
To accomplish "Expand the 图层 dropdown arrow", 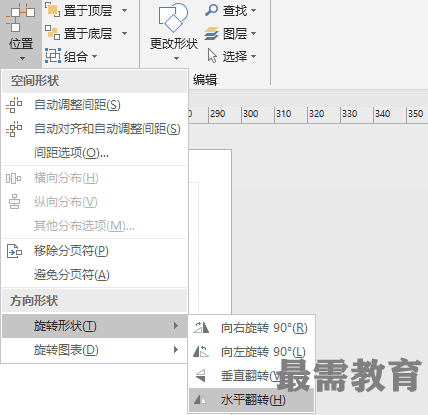I will pyautogui.click(x=253, y=33).
